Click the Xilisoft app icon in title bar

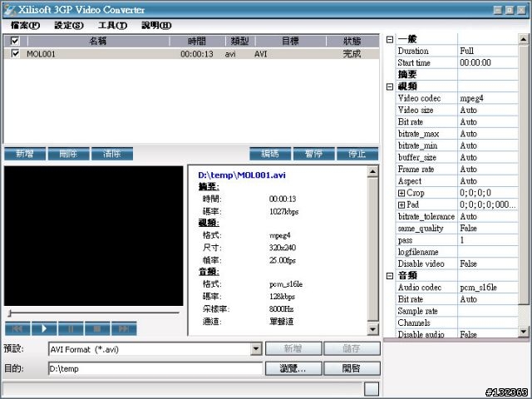pos(10,10)
